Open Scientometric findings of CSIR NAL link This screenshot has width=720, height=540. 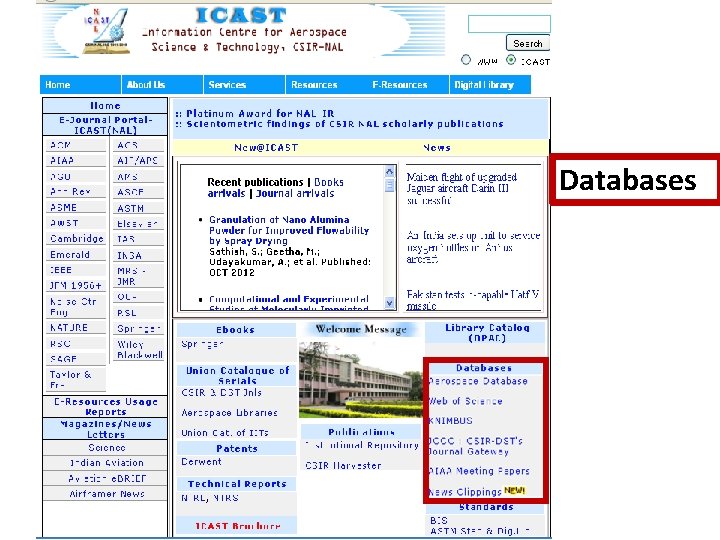(x=345, y=124)
